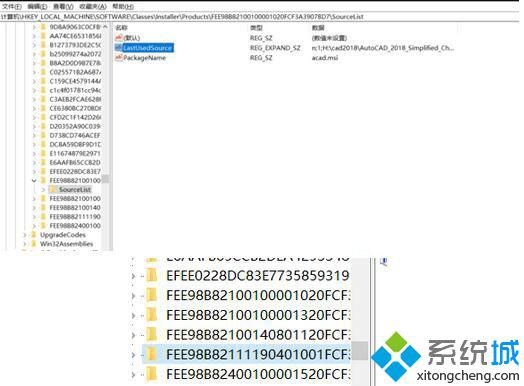Collapse the expanded FEE98B82100100 key
524x386 pixels.
(34, 180)
